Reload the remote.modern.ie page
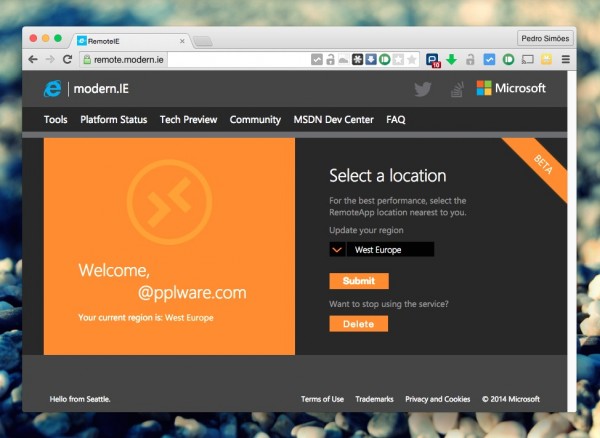This screenshot has height=438, width=600. [x=68, y=59]
